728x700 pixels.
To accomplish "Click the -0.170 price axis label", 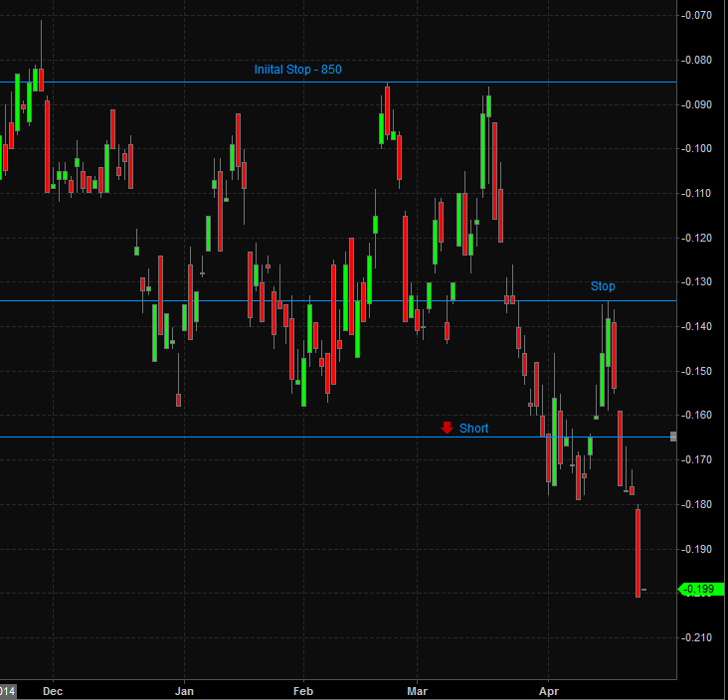I will pos(696,459).
